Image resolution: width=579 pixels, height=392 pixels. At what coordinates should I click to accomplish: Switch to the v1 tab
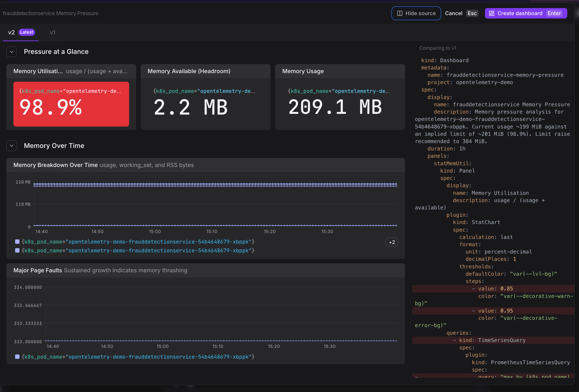[53, 32]
